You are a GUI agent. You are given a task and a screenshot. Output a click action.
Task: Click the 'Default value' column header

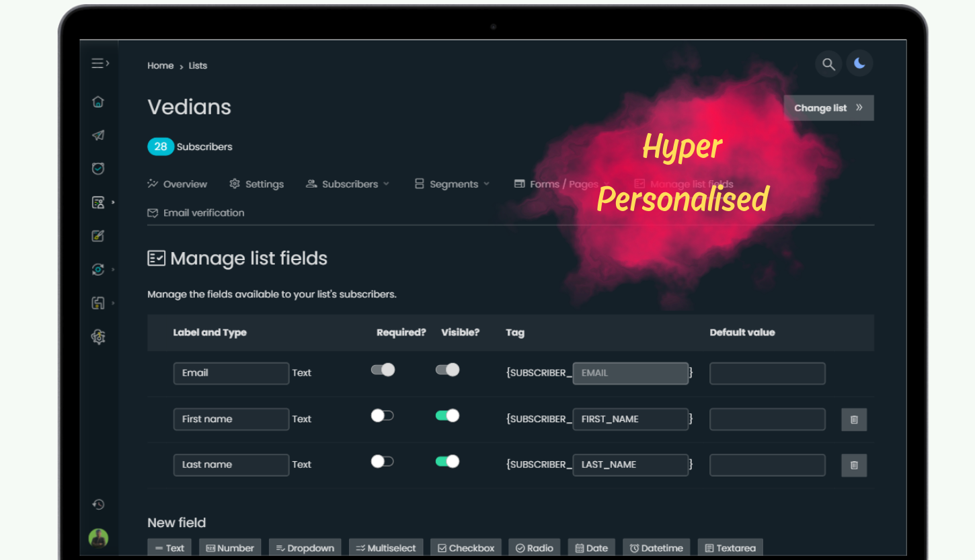742,332
